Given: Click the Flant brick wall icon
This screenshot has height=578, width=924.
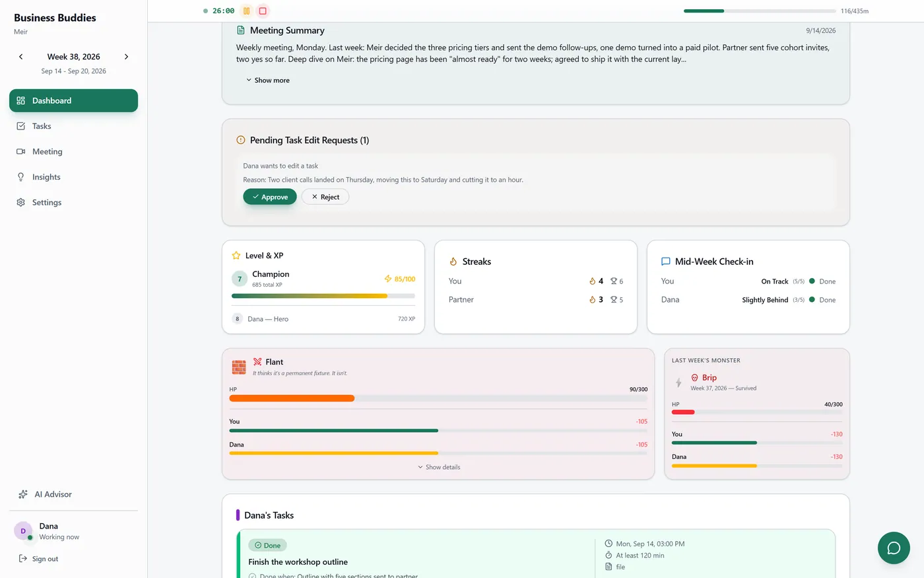Looking at the screenshot, I should (x=239, y=367).
